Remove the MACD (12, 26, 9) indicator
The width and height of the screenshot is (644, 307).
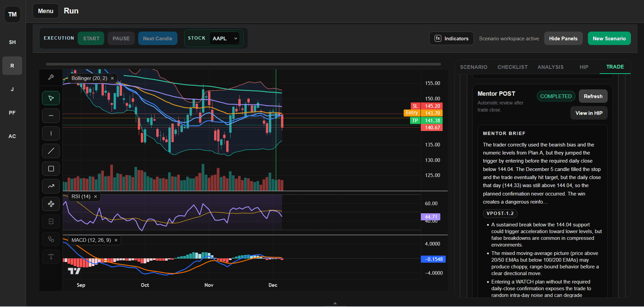click(116, 240)
